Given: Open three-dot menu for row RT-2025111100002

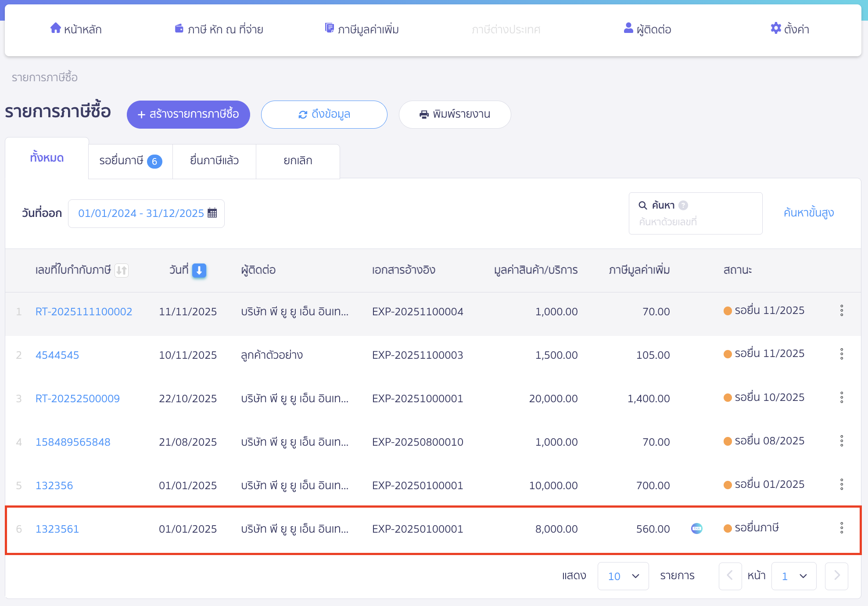Looking at the screenshot, I should [841, 310].
